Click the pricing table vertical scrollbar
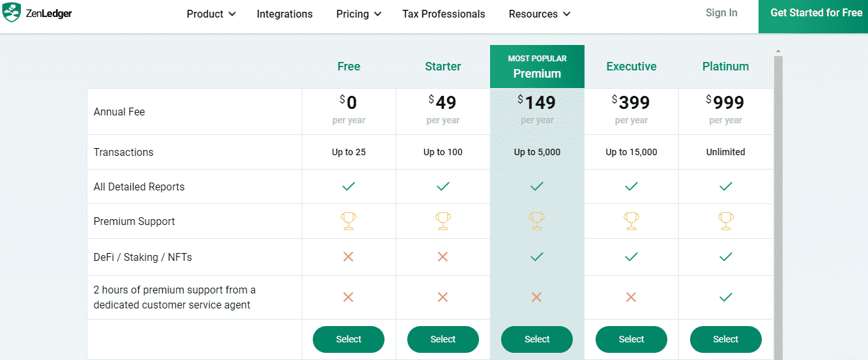868x360 pixels. (x=778, y=207)
